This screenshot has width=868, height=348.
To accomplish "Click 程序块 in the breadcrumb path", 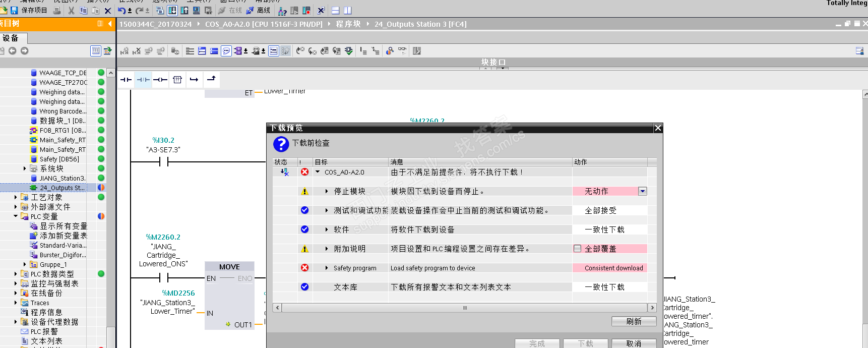I will point(348,24).
